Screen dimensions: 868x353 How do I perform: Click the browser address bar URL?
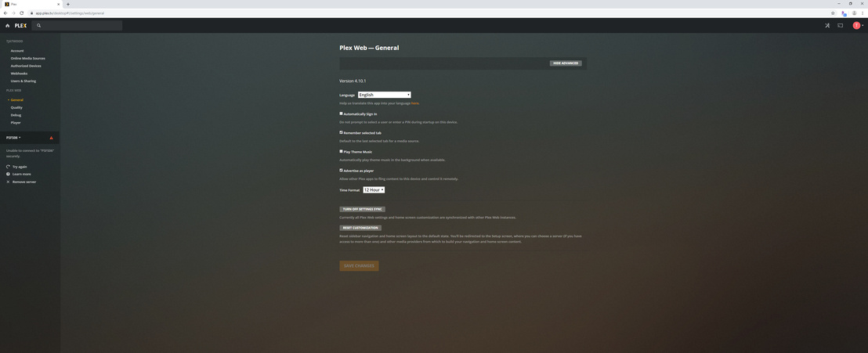[70, 13]
